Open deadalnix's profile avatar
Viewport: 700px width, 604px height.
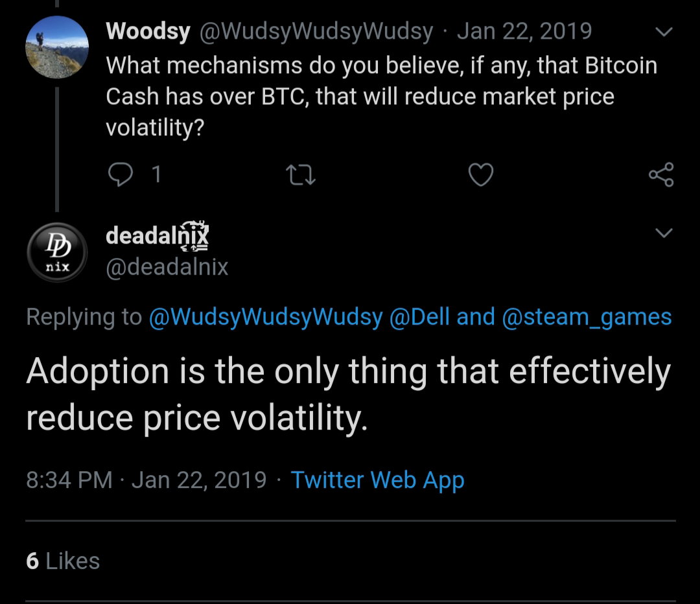(x=57, y=252)
